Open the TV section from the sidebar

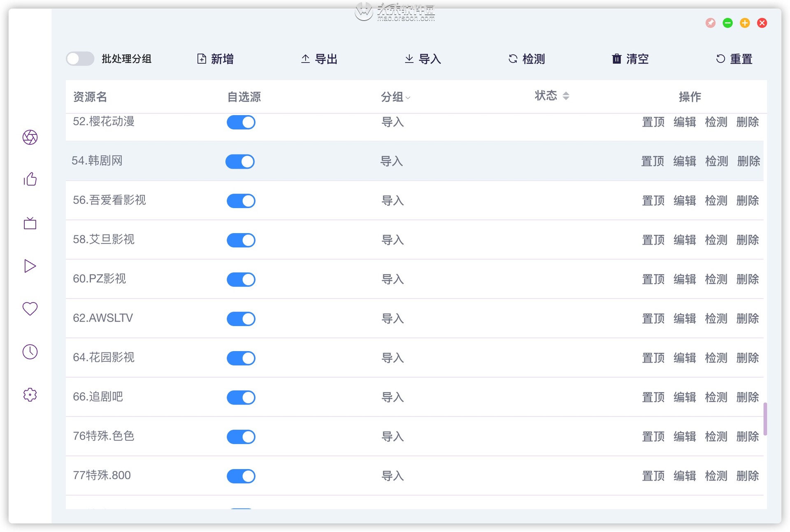[x=29, y=223]
